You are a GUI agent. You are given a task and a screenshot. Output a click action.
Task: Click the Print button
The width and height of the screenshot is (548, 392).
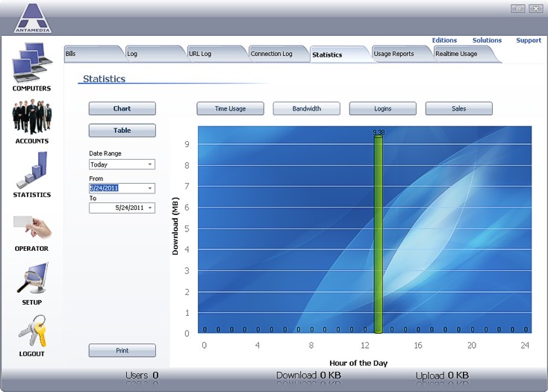[x=122, y=350]
